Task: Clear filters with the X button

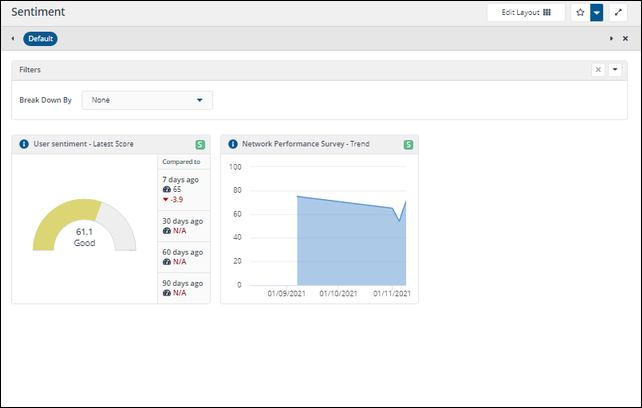Action: [x=598, y=70]
